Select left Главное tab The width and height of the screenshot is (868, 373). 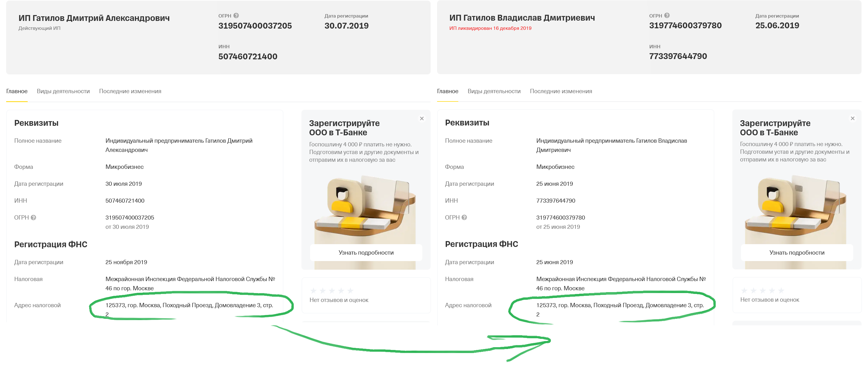click(x=17, y=91)
